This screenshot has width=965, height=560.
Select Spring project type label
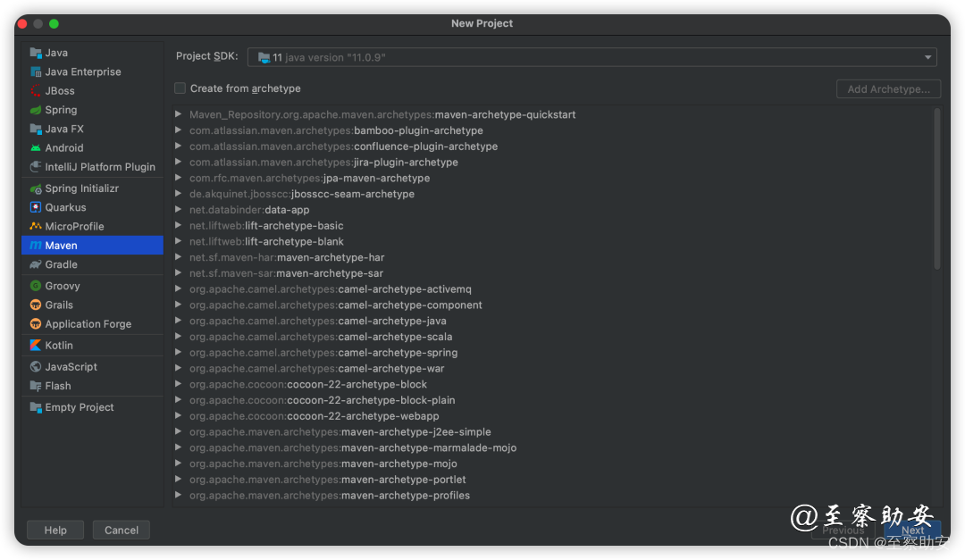[61, 110]
